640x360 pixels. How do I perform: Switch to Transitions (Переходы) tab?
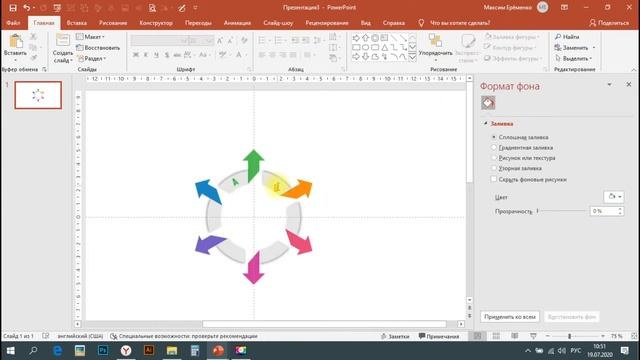[198, 23]
